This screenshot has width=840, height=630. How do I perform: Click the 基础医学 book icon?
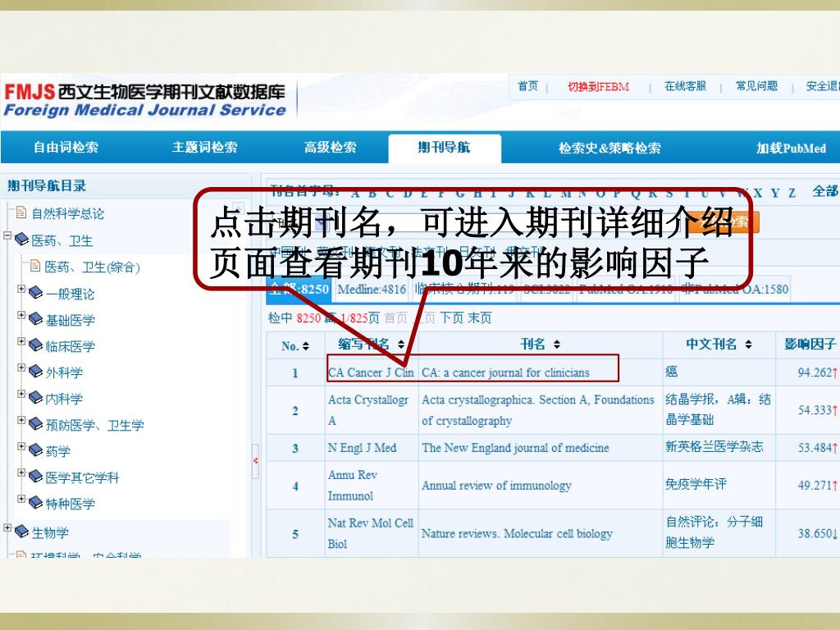click(x=35, y=319)
